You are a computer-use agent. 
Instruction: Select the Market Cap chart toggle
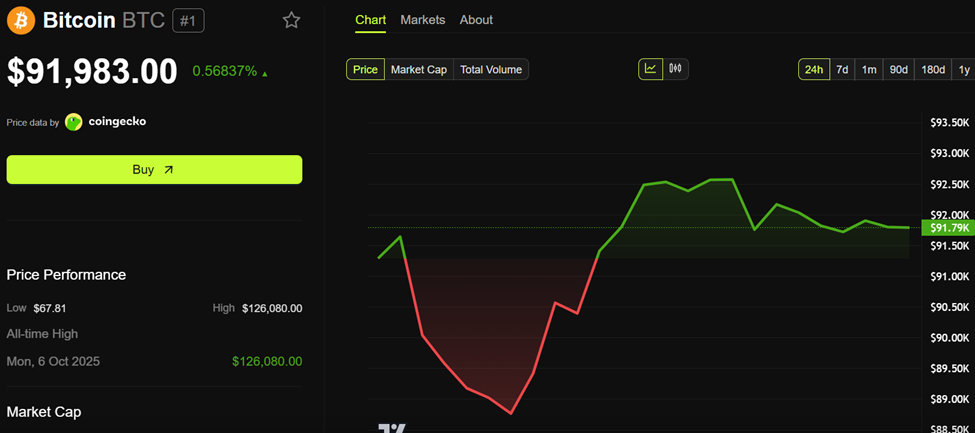pos(419,69)
